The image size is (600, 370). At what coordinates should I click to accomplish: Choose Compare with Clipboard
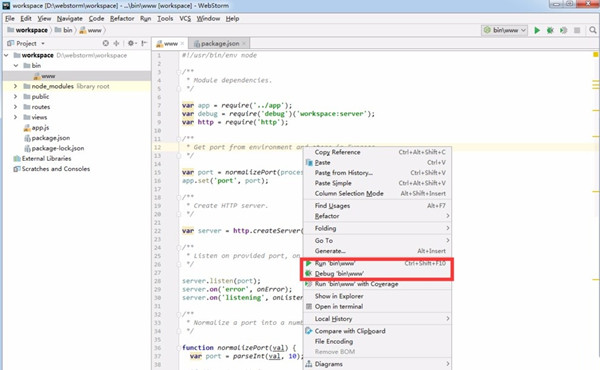click(377, 331)
